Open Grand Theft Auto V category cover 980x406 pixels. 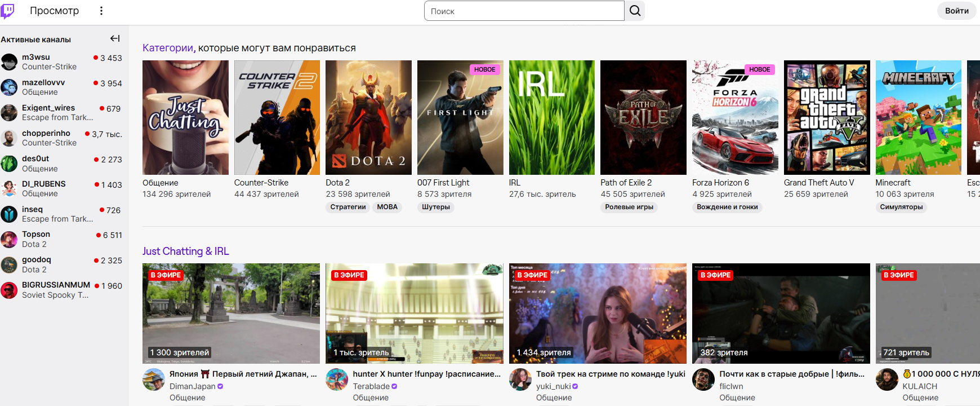pos(827,117)
